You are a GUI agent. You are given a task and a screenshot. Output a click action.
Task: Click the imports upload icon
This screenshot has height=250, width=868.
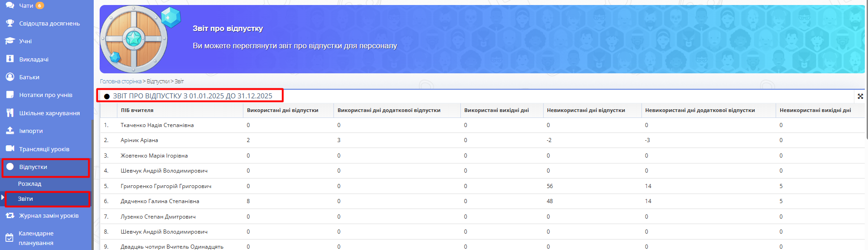tap(10, 131)
